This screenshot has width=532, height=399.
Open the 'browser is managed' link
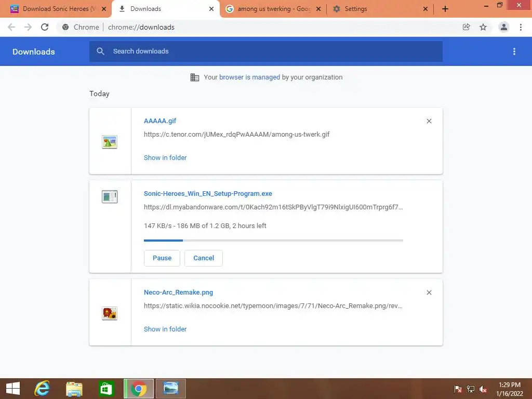point(249,77)
